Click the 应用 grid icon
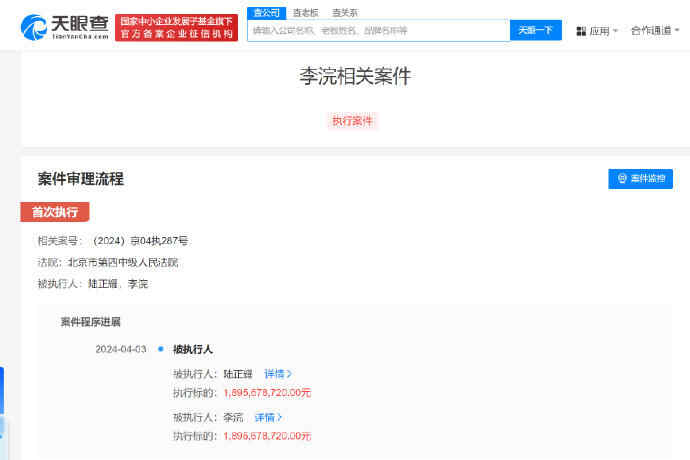 click(x=581, y=31)
